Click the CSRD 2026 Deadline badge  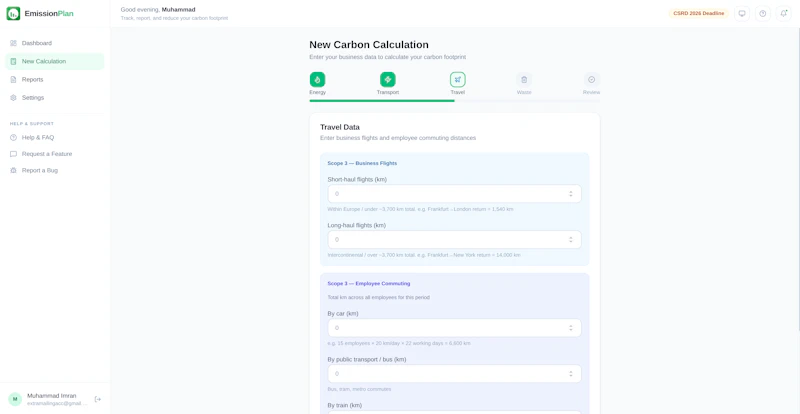click(x=698, y=14)
